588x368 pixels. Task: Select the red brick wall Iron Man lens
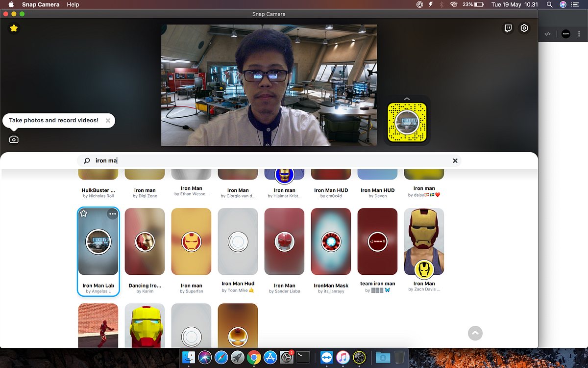click(98, 326)
